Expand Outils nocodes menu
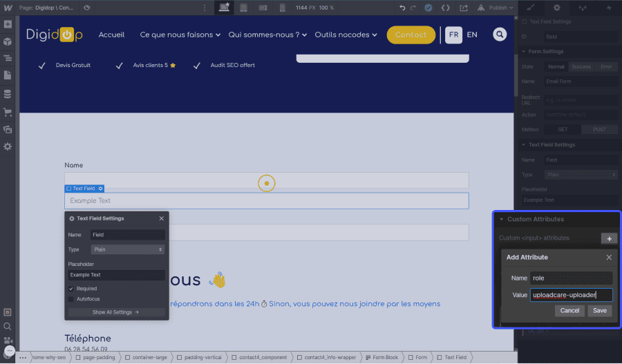The height and width of the screenshot is (364, 622). pos(346,35)
